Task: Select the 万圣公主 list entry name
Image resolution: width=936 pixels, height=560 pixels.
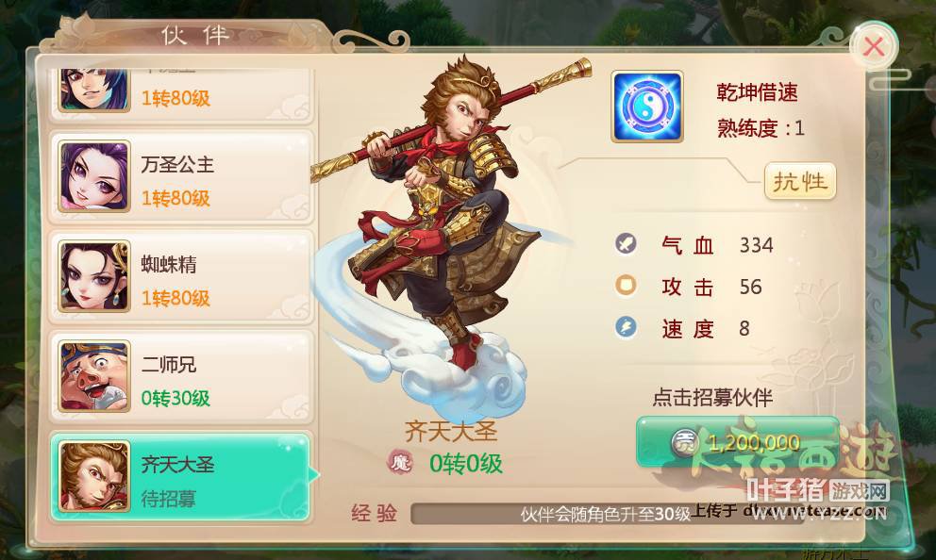Action: pos(177,165)
